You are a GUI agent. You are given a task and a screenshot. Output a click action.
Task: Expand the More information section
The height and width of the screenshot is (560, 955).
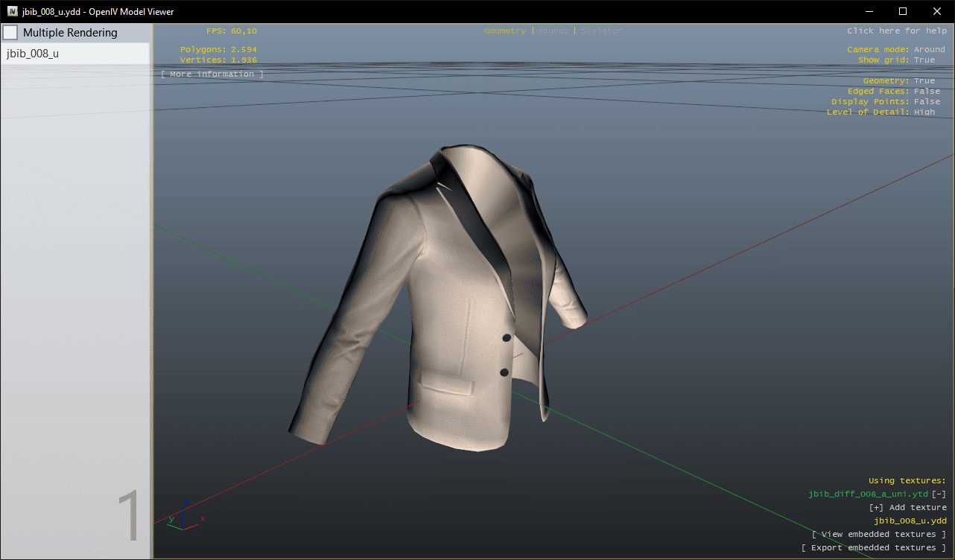click(x=212, y=74)
